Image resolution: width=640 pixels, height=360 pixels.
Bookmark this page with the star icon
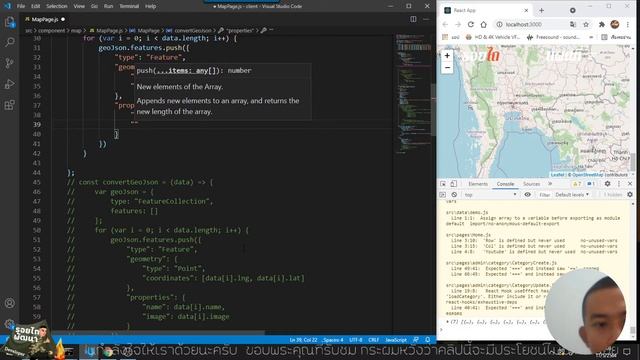tap(586, 24)
